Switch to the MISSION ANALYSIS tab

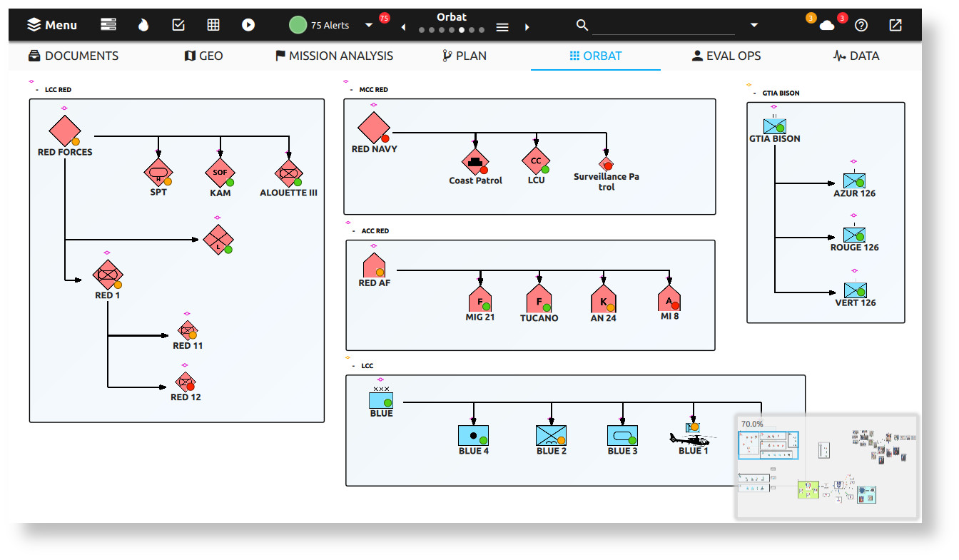click(x=334, y=56)
